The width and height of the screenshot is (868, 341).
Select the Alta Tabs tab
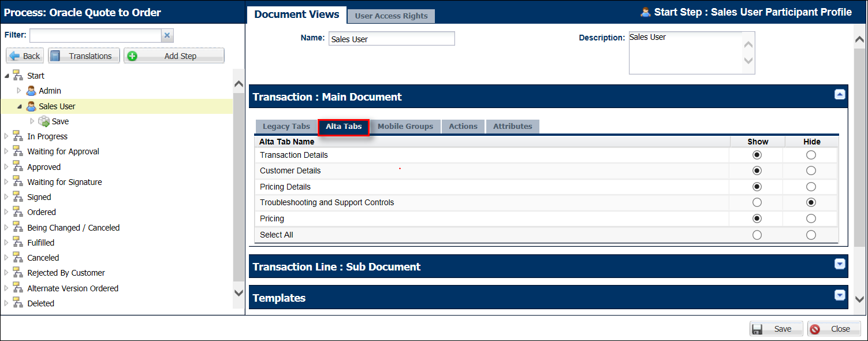(344, 127)
